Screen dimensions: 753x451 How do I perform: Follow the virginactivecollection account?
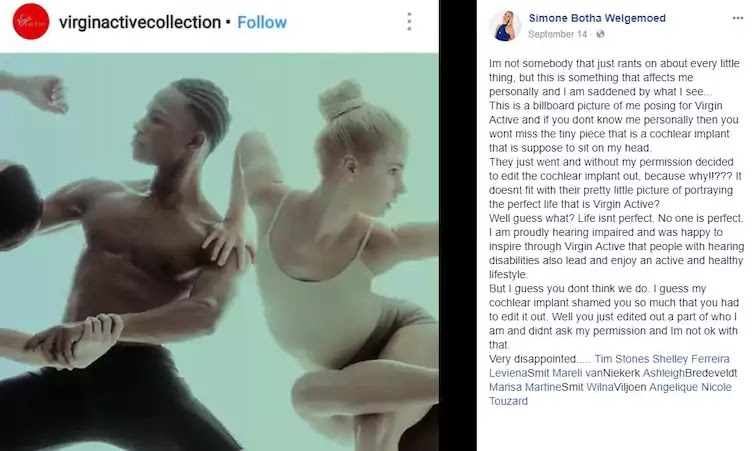coord(262,22)
